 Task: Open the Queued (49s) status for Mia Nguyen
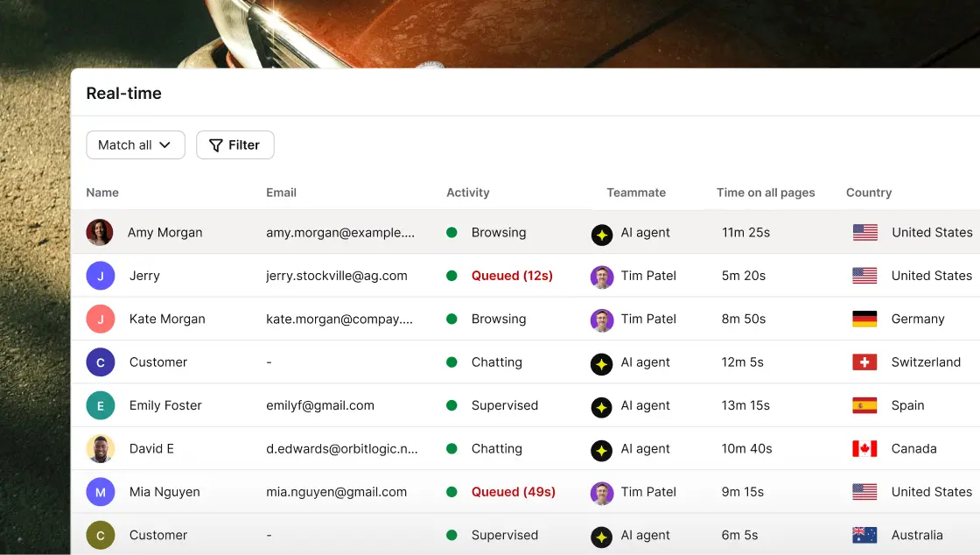(x=513, y=492)
